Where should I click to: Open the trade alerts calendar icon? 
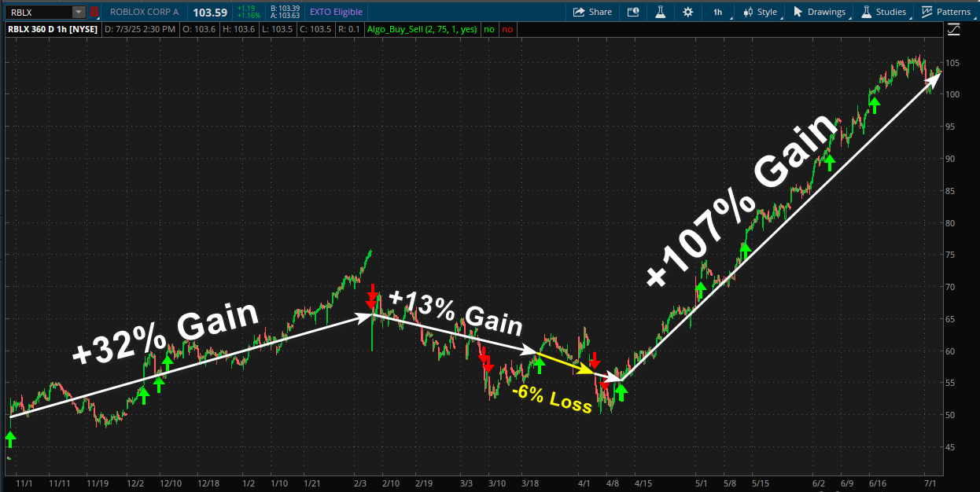click(x=633, y=12)
